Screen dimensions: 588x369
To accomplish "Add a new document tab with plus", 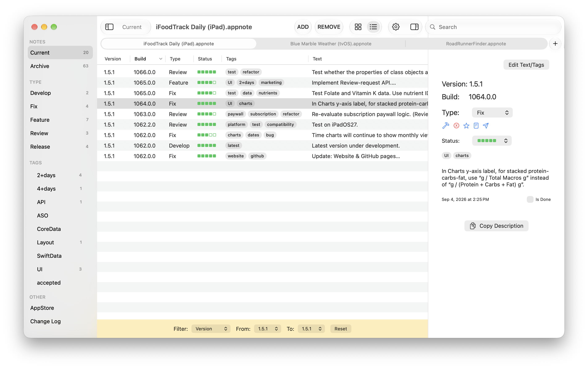I will (x=555, y=44).
